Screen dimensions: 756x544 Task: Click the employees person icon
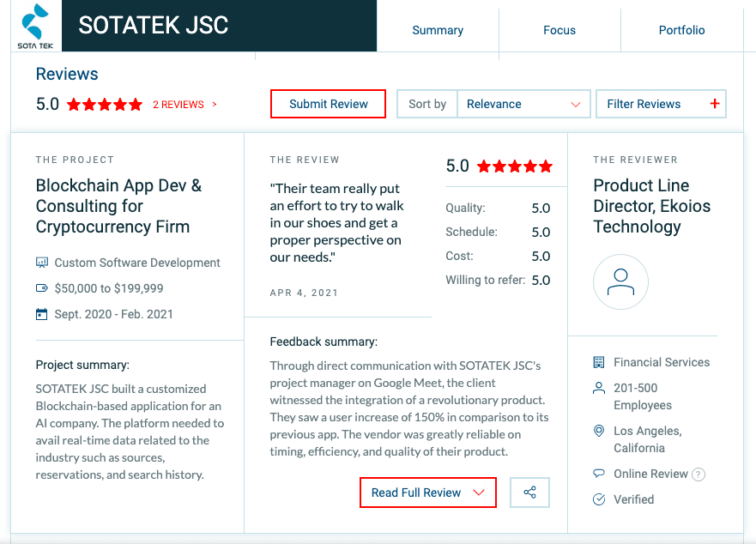[x=599, y=388]
